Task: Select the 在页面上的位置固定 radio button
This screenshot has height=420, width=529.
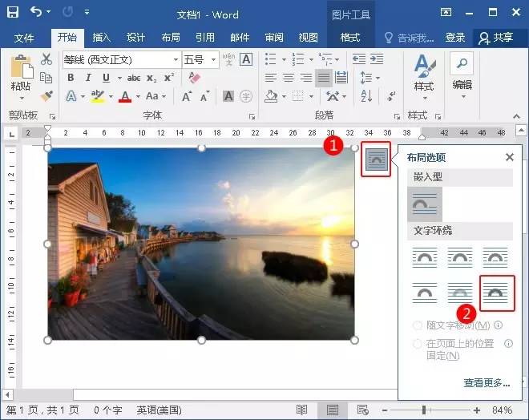Action: pos(417,344)
